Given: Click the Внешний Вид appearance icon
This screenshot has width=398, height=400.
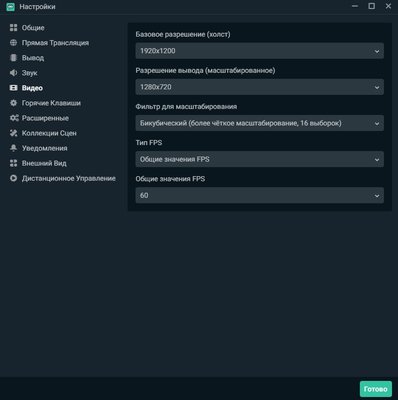Looking at the screenshot, I should (13, 163).
